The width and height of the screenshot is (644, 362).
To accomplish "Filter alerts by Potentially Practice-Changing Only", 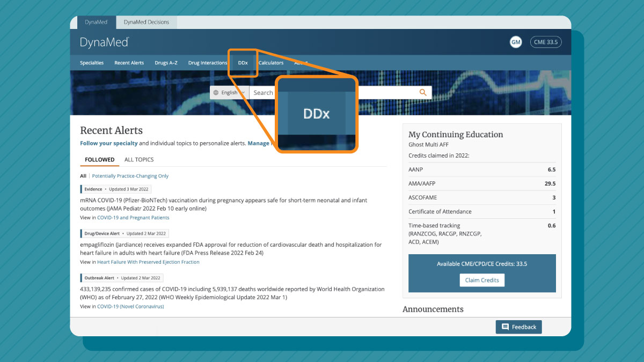I will click(x=130, y=175).
